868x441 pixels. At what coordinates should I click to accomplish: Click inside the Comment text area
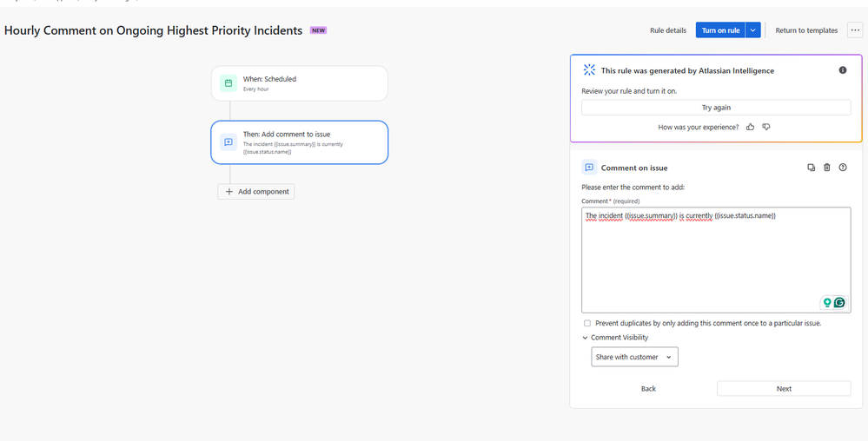(x=716, y=260)
